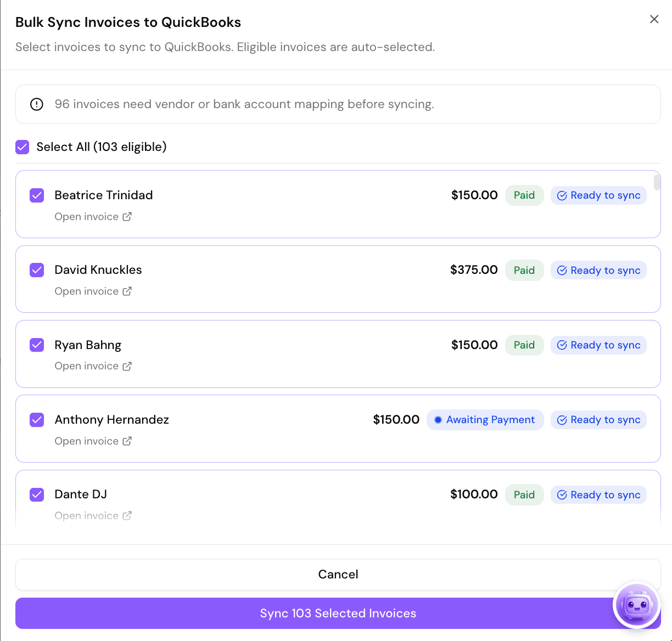Click the external-link icon beside Anthony Hernandez's invoice
The width and height of the screenshot is (672, 641).
128,441
